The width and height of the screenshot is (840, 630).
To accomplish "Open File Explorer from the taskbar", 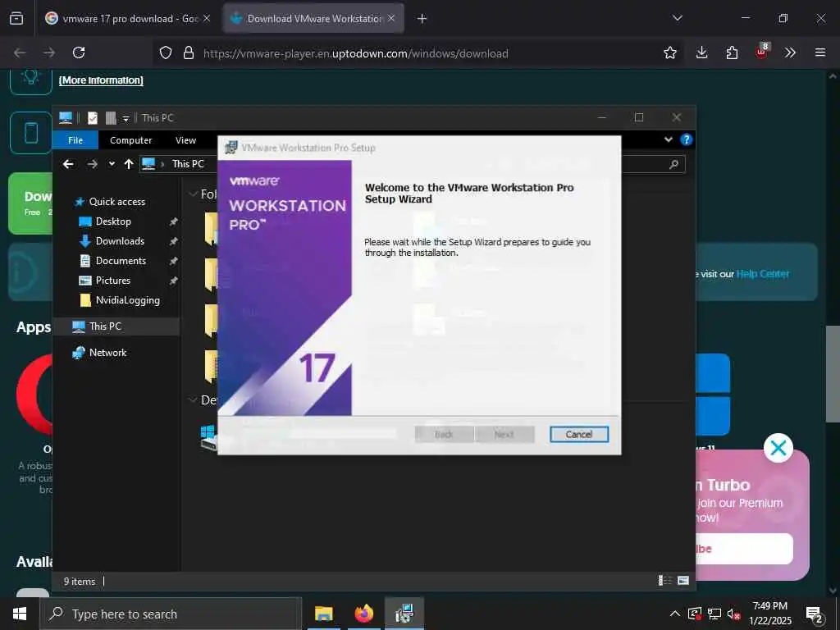I will pos(323,614).
